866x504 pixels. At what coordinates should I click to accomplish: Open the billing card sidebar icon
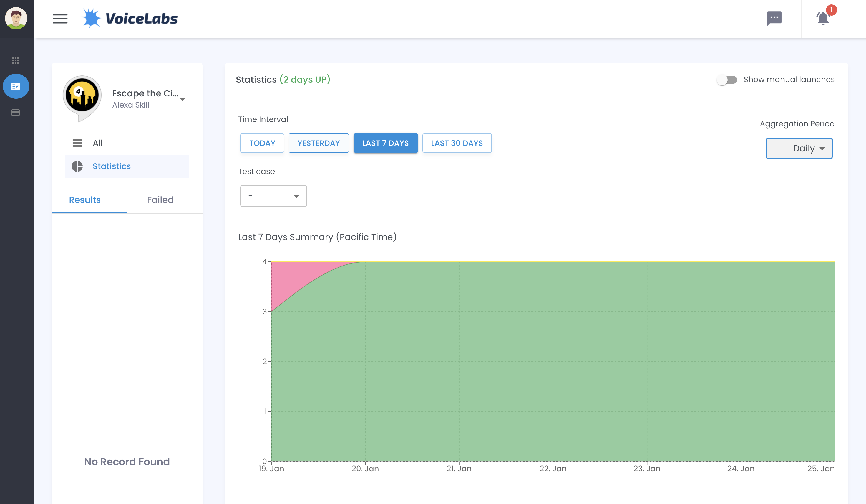pyautogui.click(x=16, y=113)
